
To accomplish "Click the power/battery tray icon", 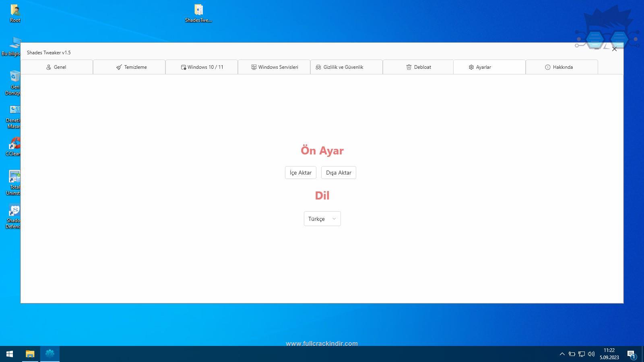I will tap(572, 354).
